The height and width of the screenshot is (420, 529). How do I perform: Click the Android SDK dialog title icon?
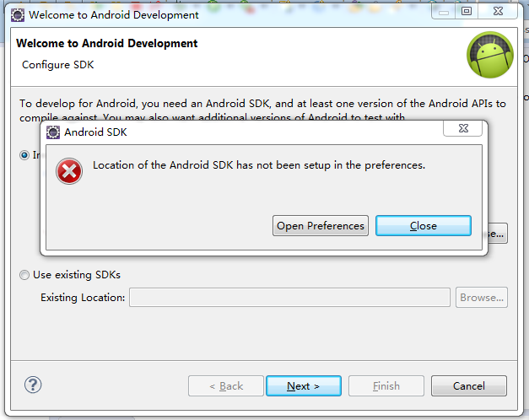(53, 132)
